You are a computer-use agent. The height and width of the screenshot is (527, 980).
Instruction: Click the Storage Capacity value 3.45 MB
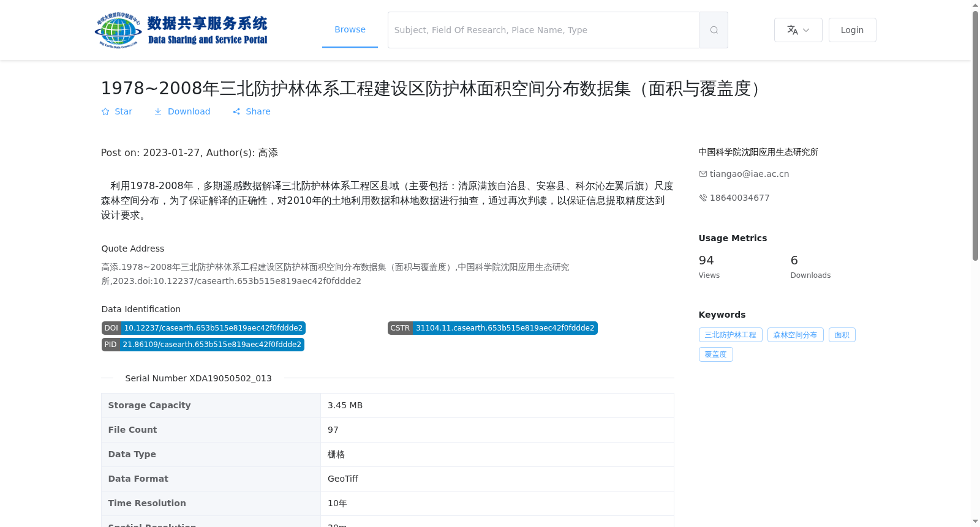click(345, 405)
